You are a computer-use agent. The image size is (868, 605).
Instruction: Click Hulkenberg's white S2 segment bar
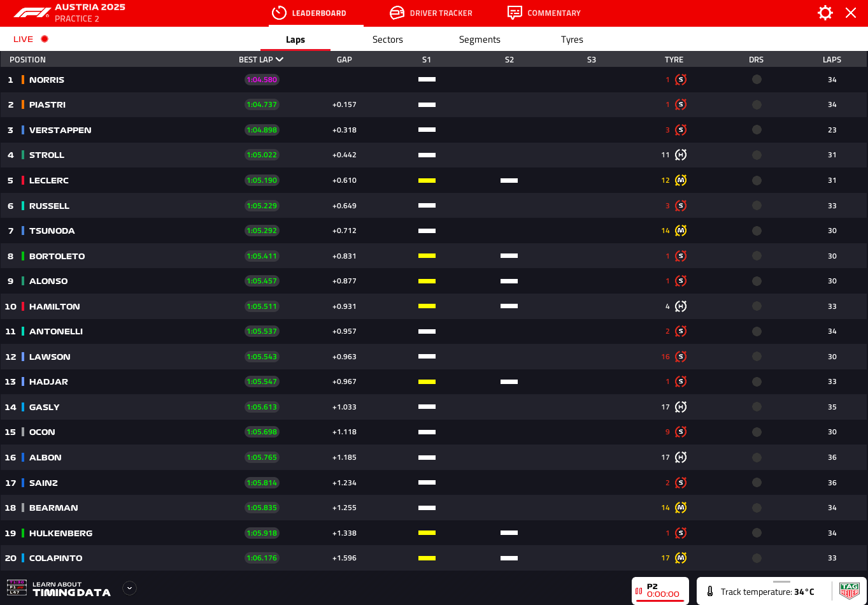click(x=509, y=533)
